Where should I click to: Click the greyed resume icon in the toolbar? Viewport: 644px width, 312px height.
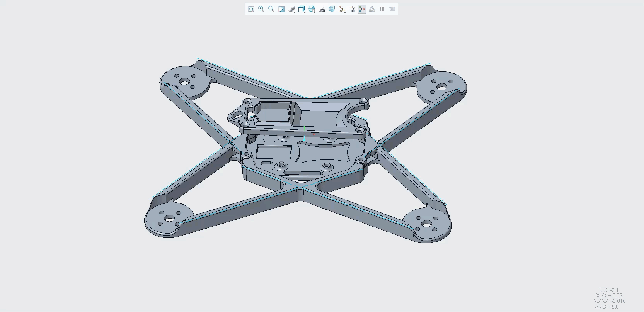click(392, 9)
